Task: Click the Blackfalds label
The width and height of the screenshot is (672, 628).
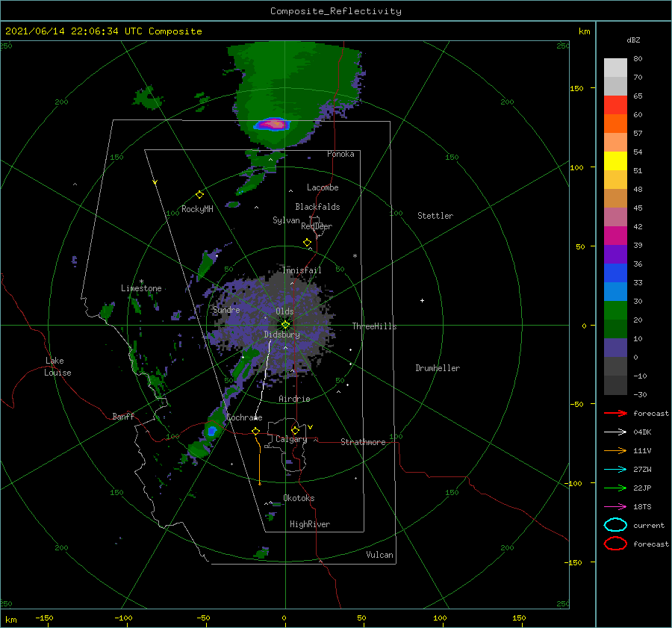Action: pos(317,207)
